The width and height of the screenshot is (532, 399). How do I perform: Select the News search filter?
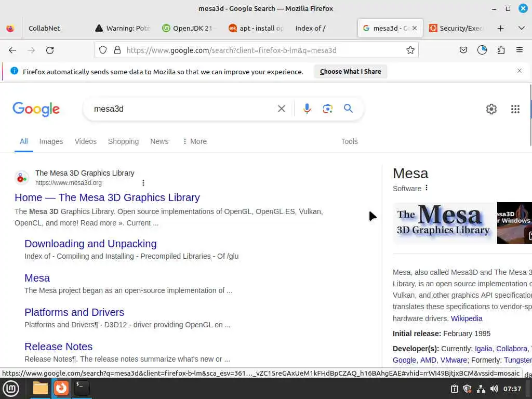point(159,141)
